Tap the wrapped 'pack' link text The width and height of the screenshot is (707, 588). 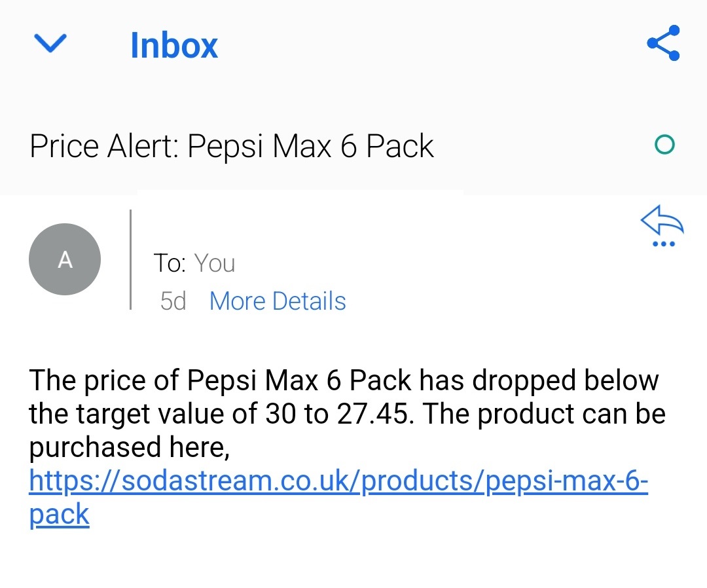coord(59,515)
